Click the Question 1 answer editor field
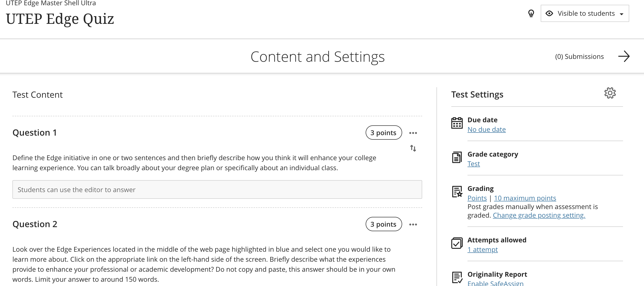This screenshot has width=644, height=286. (x=217, y=189)
